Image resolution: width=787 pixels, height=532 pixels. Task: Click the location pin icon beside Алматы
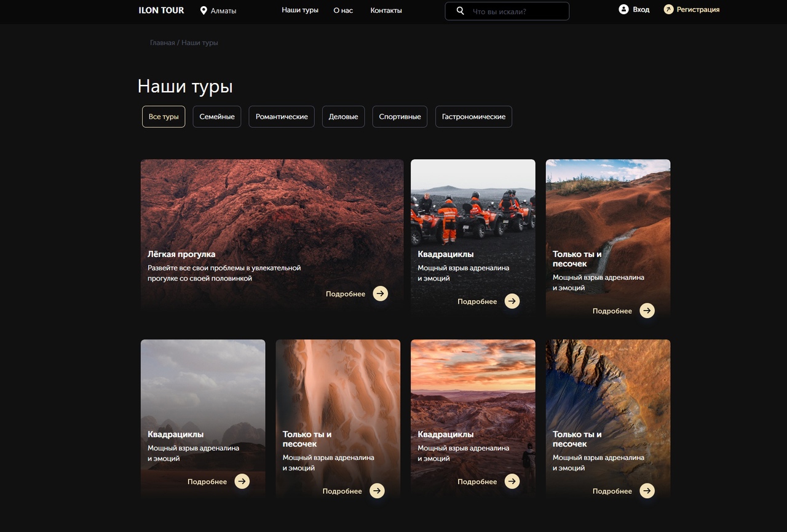204,10
